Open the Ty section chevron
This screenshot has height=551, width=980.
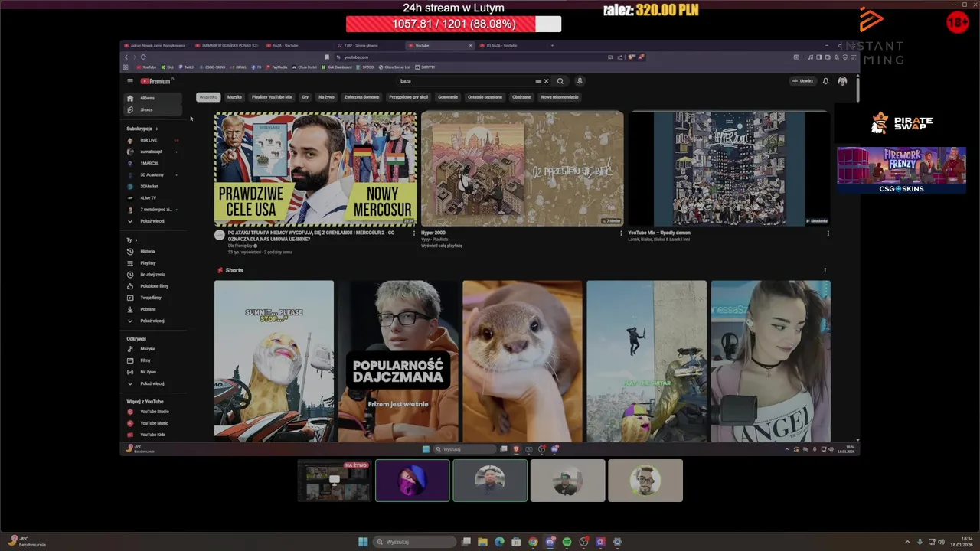pyautogui.click(x=136, y=240)
